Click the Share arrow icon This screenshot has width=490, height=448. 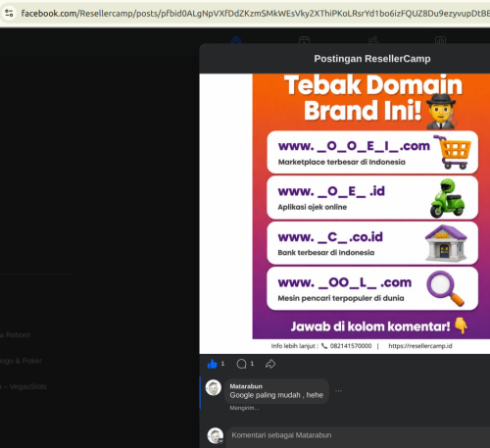point(270,364)
